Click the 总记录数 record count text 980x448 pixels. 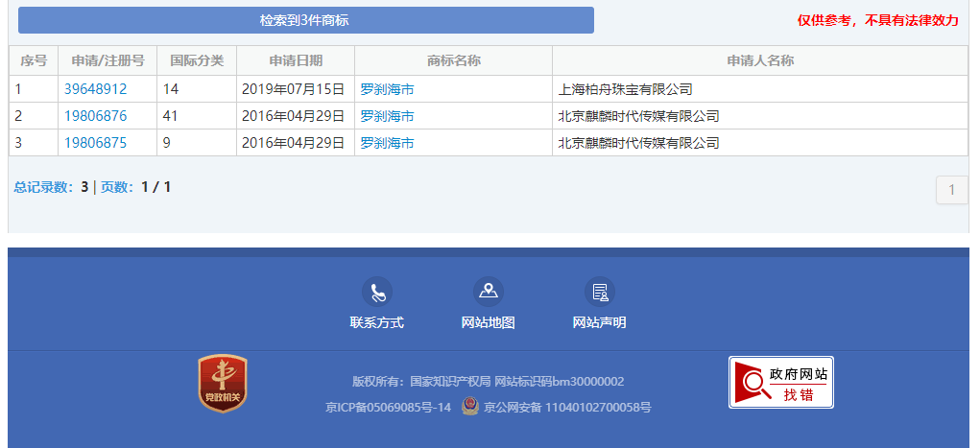click(x=51, y=187)
